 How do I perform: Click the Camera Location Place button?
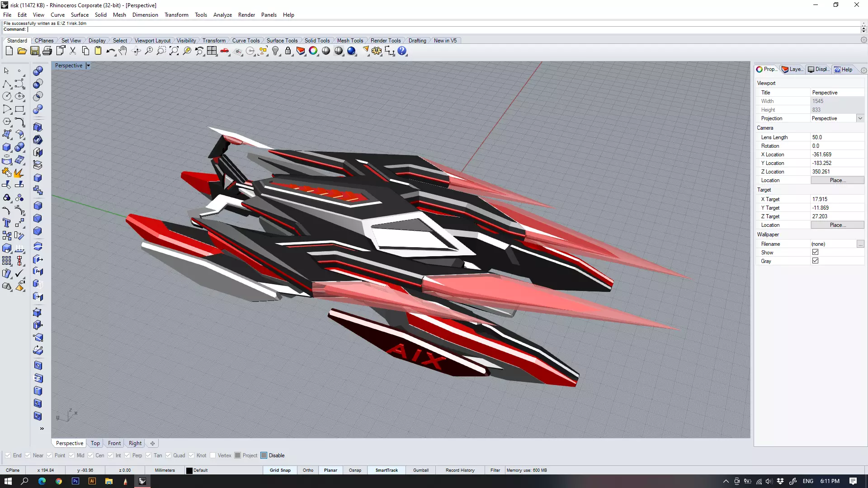pos(837,180)
